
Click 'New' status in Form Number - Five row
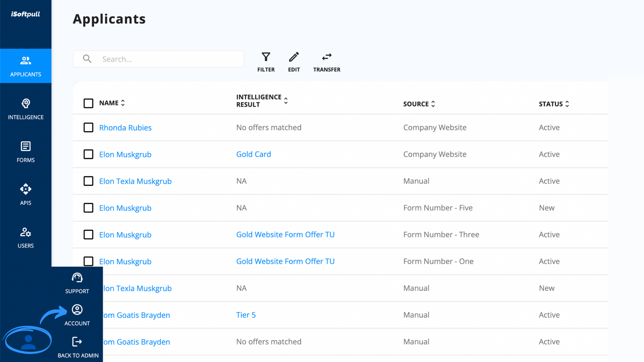point(547,208)
